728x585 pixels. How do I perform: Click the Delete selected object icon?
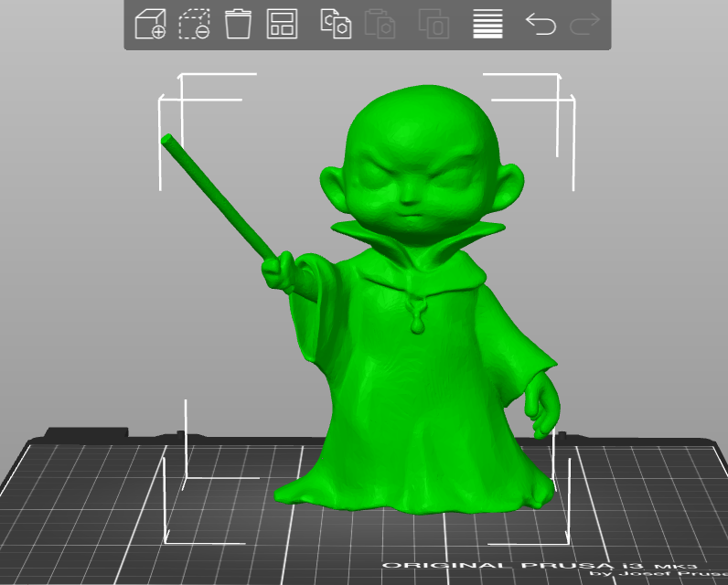pyautogui.click(x=194, y=24)
